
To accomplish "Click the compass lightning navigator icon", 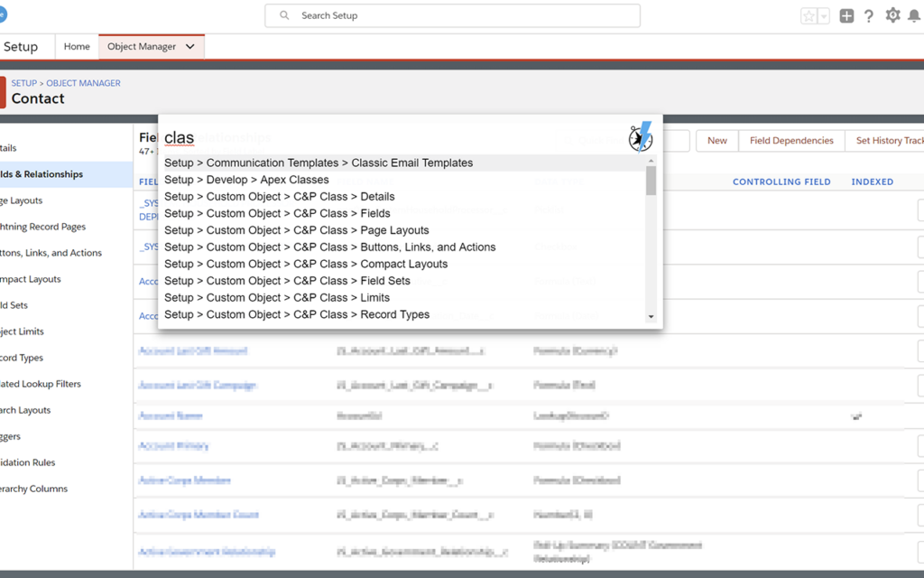I will pyautogui.click(x=641, y=137).
